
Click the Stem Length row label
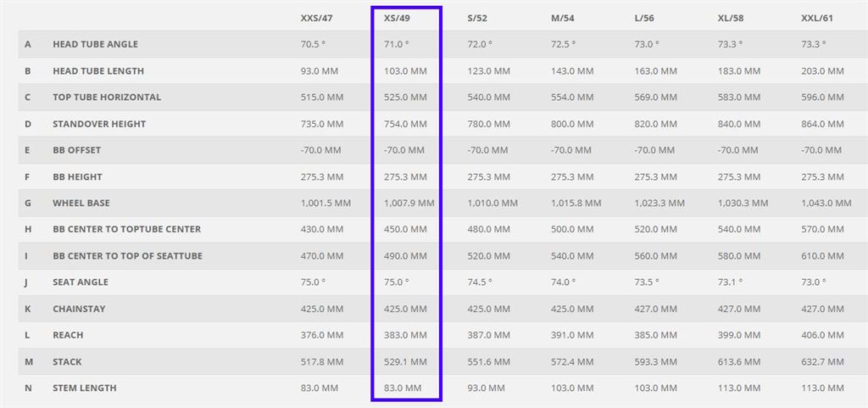point(85,388)
